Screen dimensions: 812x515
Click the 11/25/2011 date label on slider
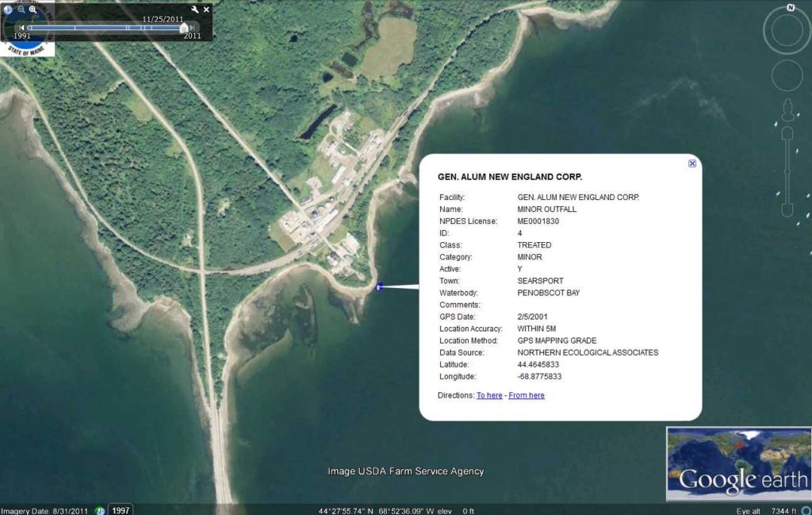[163, 19]
